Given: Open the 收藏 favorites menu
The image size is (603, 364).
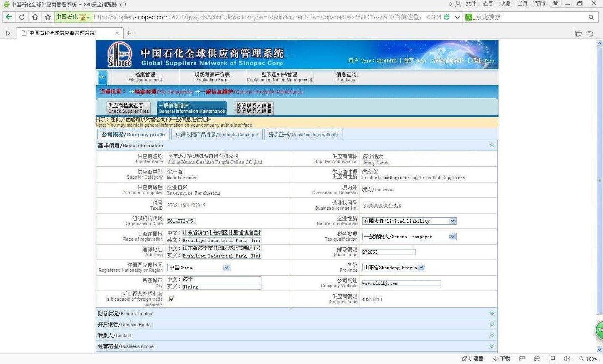Looking at the screenshot, I should 505,4.
